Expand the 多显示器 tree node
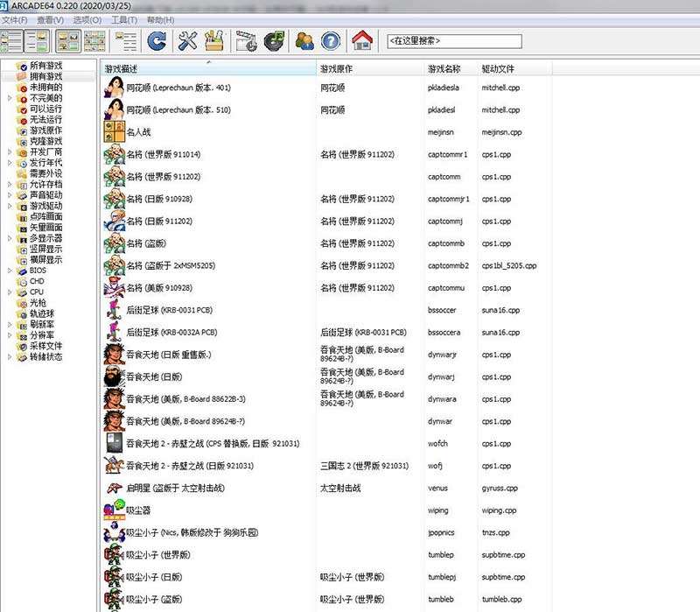This screenshot has width=700, height=612. pyautogui.click(x=10, y=238)
